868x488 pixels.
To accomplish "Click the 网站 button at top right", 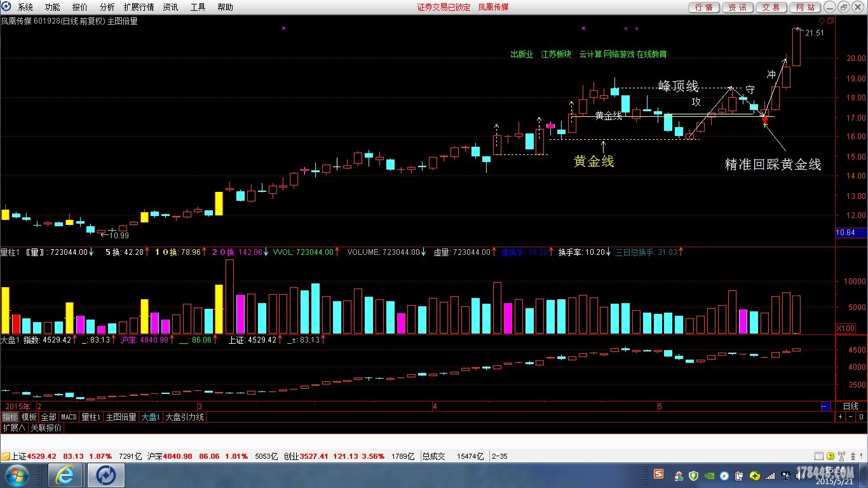I will pos(805,7).
